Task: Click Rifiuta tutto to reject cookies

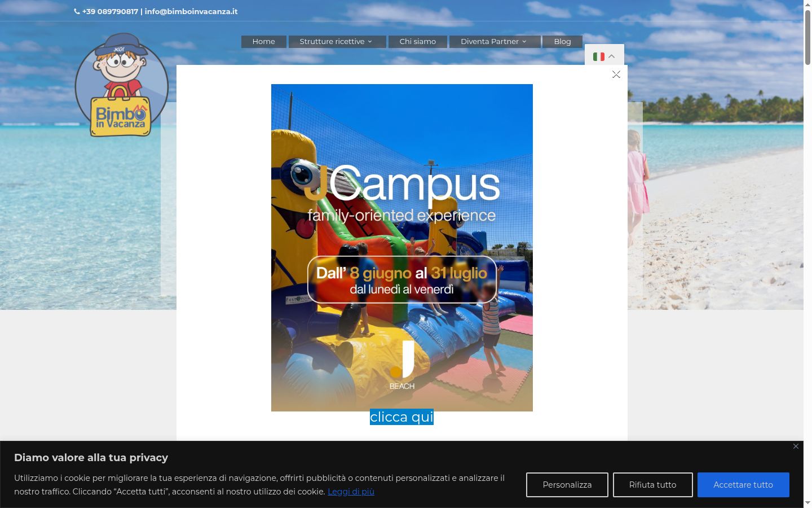Action: pyautogui.click(x=653, y=485)
